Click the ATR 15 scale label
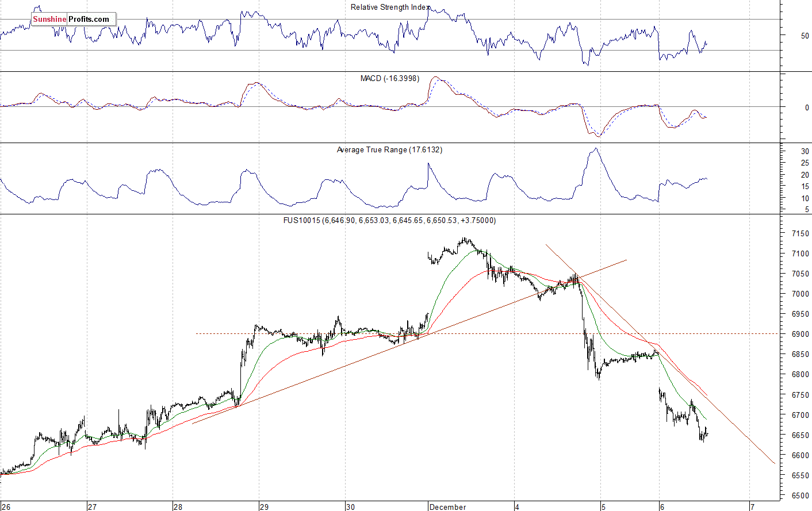Viewport: 812px width, 511px height. point(805,187)
